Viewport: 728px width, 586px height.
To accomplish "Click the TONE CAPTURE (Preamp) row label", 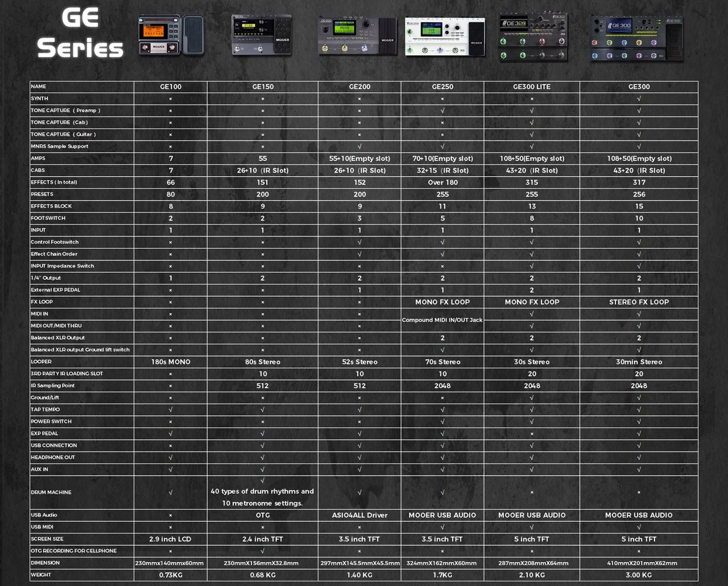I will [65, 111].
